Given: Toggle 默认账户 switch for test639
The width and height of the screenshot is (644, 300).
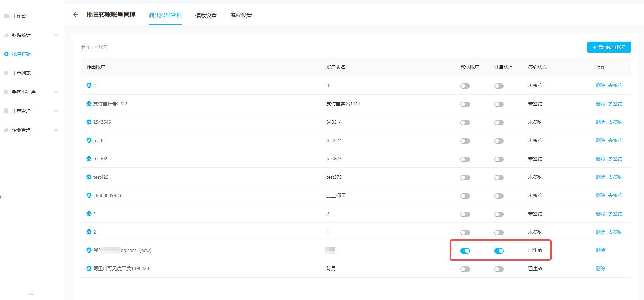Looking at the screenshot, I should pos(465,159).
